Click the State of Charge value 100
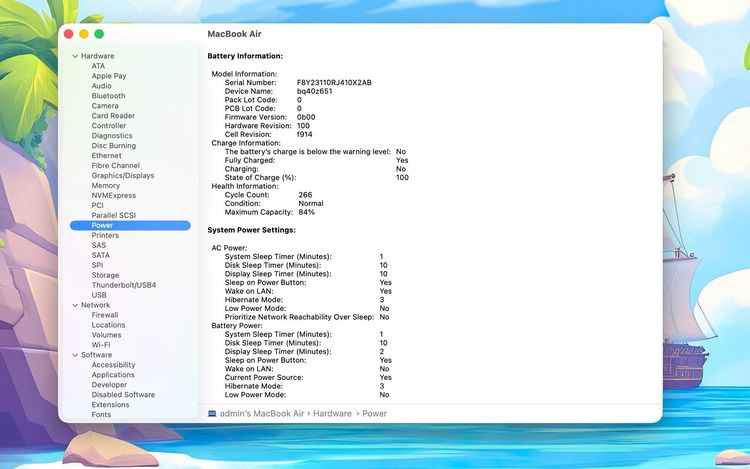This screenshot has width=750, height=469. pos(402,178)
